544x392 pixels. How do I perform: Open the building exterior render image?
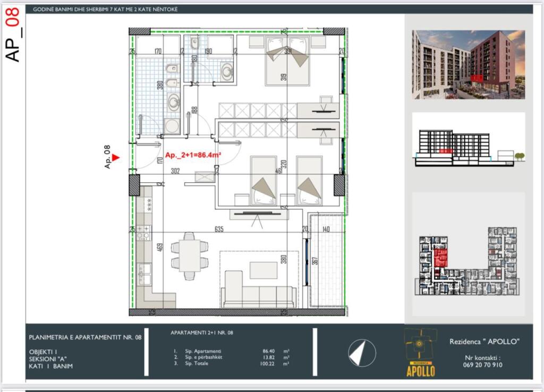(x=468, y=64)
